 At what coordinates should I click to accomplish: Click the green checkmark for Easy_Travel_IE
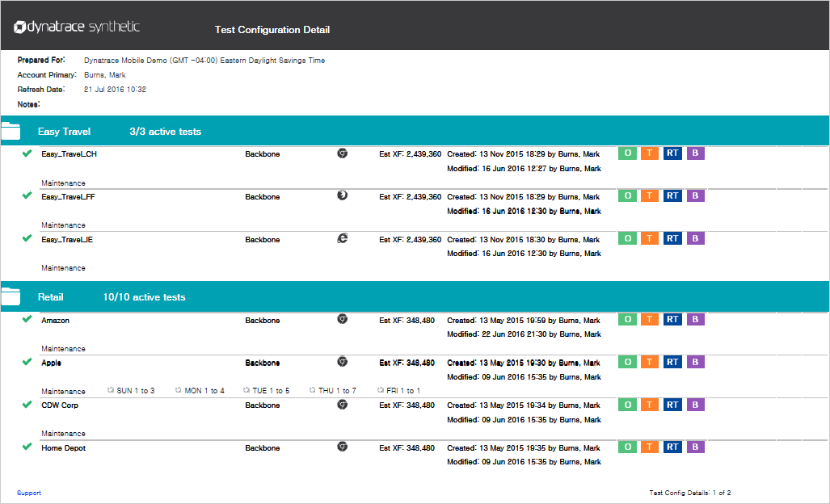(27, 238)
